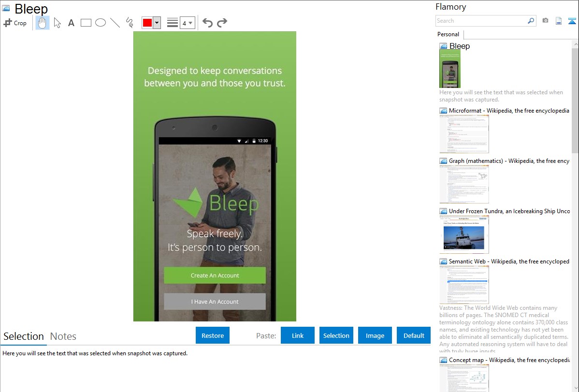Click the sidebar scrollbar down arrow
579x392 pixels.
tap(575, 388)
